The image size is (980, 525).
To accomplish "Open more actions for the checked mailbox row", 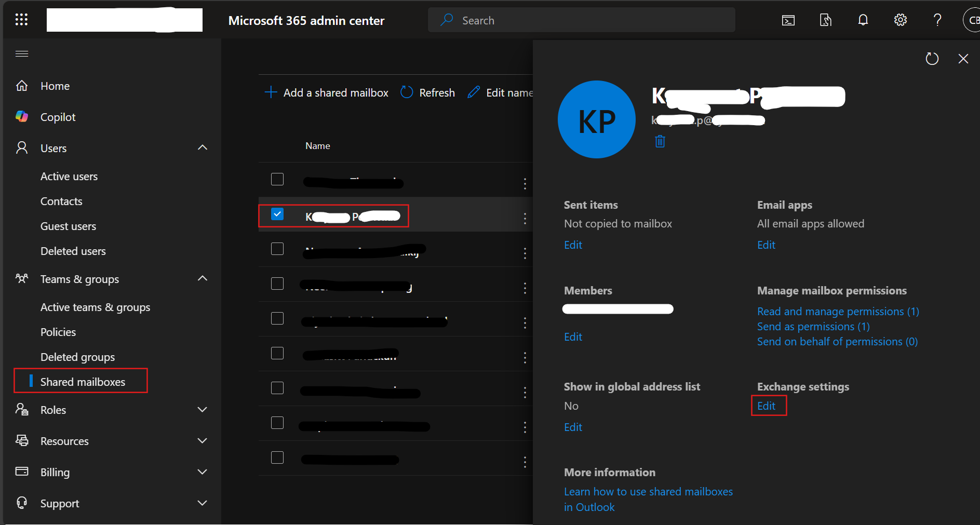I will click(525, 218).
